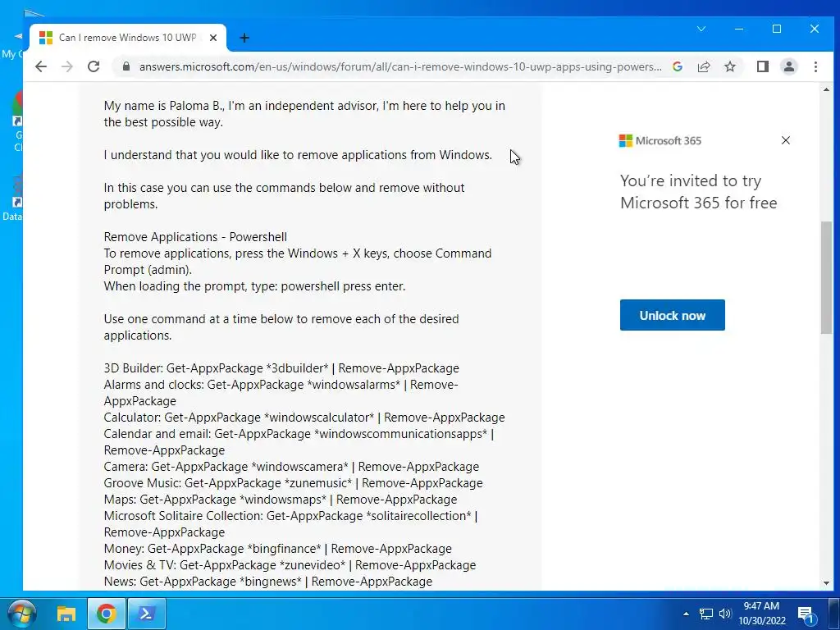
Task: Close the Microsoft 365 ad
Action: [x=785, y=140]
